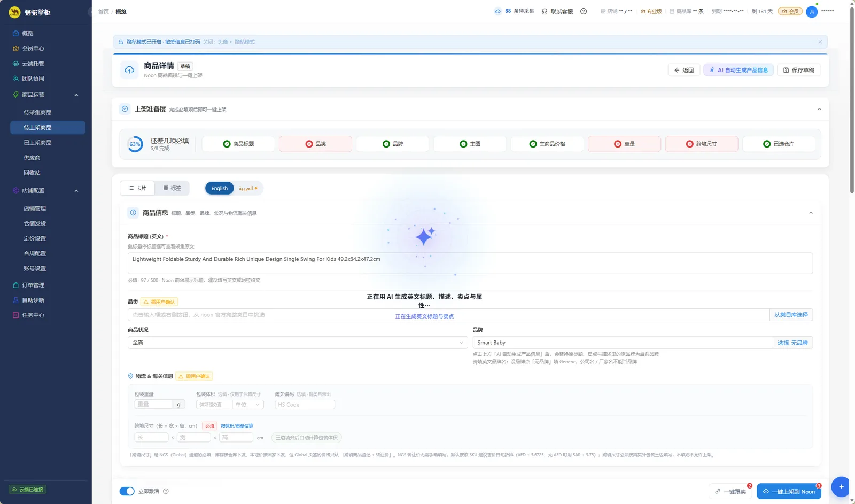Viewport: 855px width, 504px height.
Task: Collapse the 上架准备度 panel
Action: tap(819, 110)
